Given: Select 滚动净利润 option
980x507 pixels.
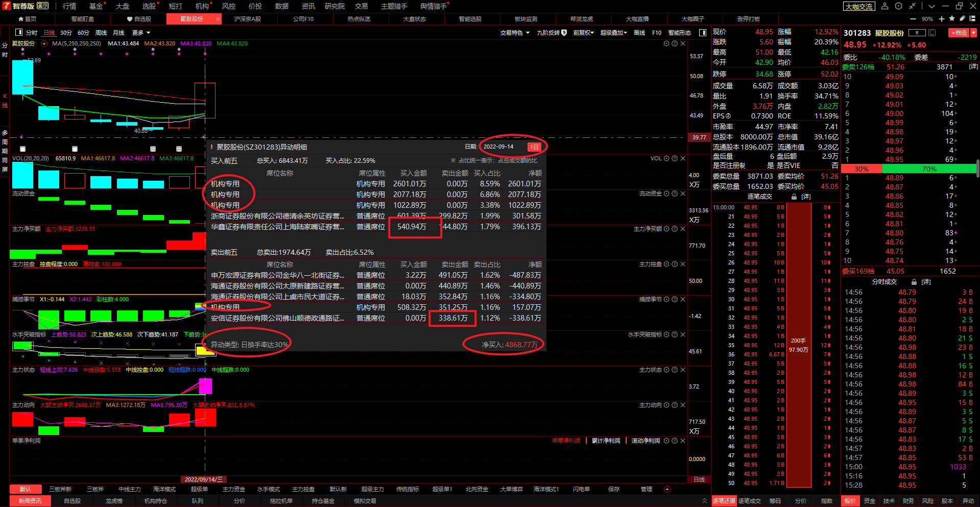Looking at the screenshot, I should [x=646, y=441].
